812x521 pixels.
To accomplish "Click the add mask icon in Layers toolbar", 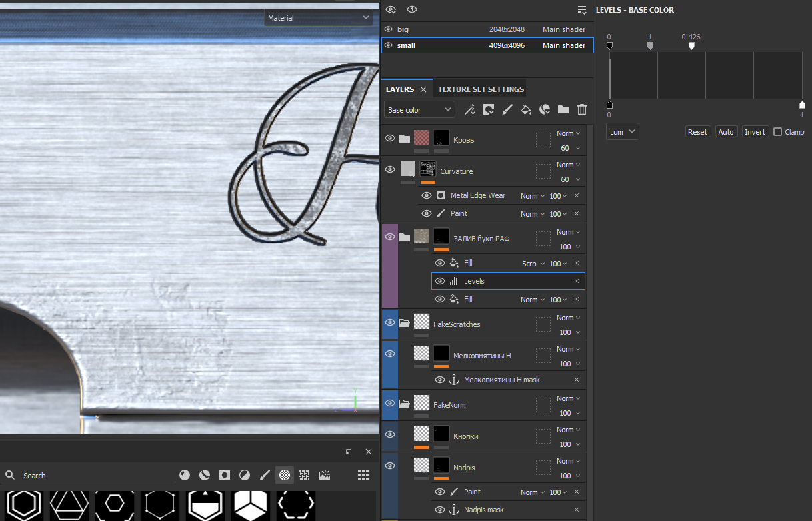I will pyautogui.click(x=489, y=109).
